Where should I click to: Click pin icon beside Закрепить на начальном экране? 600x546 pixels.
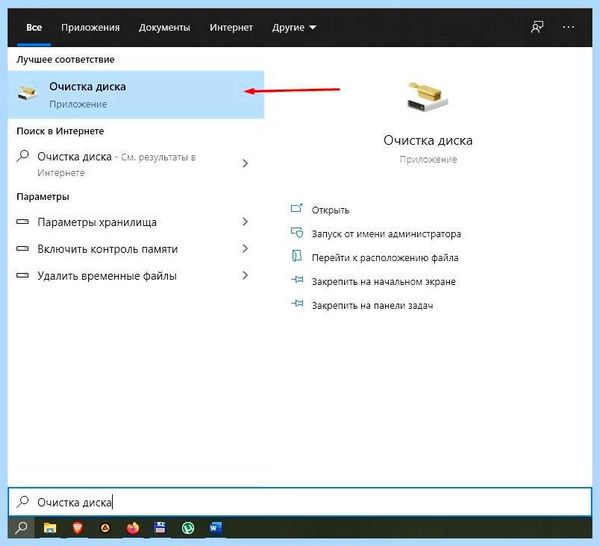coord(297,280)
